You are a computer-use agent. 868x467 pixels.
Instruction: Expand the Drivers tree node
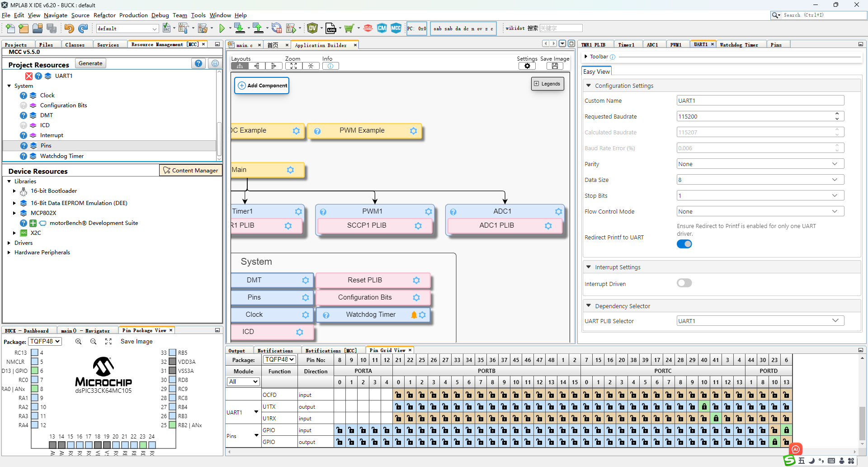[x=9, y=243]
